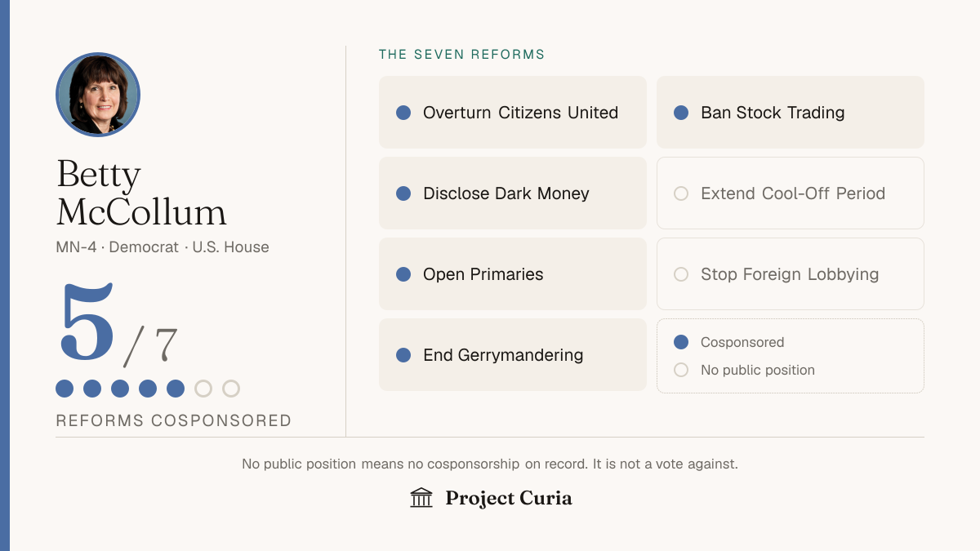
Task: Select the Extend Cool-Off Period card
Action: pyautogui.click(x=791, y=193)
